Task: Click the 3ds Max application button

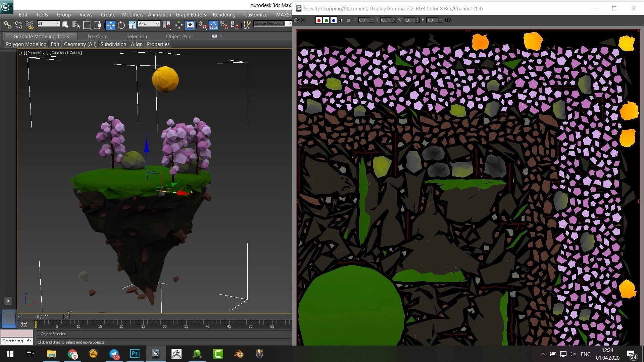Action: point(7,7)
